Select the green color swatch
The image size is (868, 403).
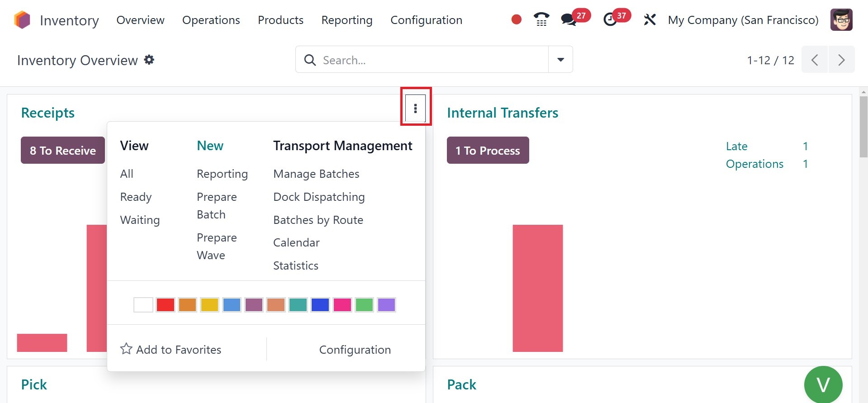364,305
